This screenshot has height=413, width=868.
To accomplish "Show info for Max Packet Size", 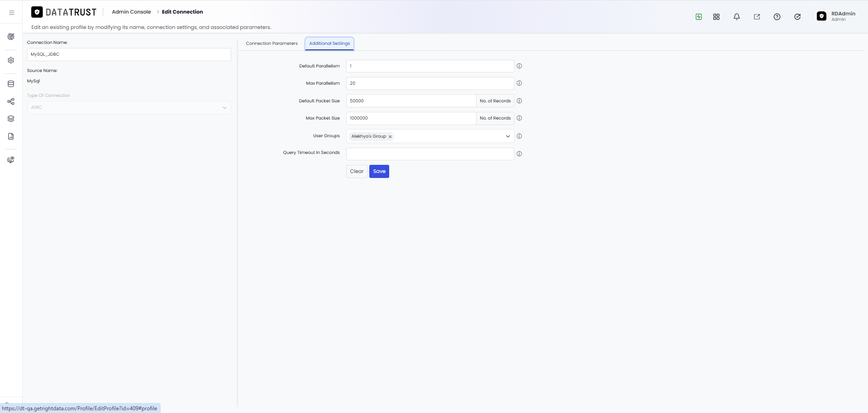I will click(519, 118).
